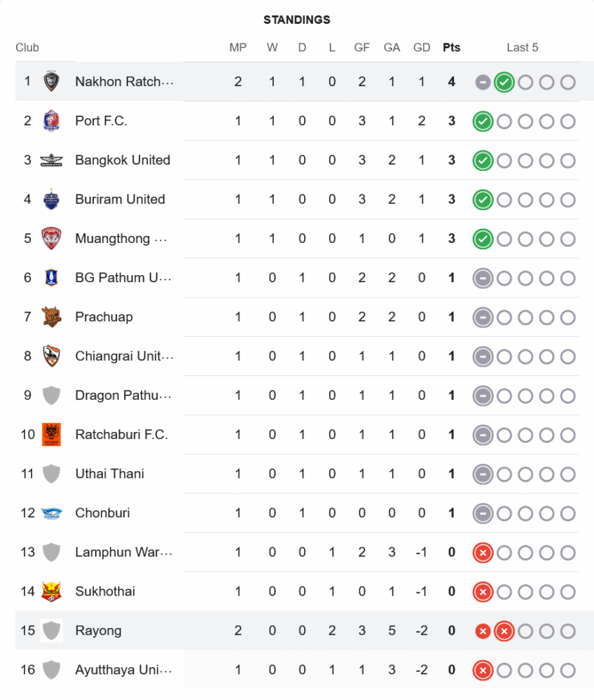Click Chonburi's grey draw result icon
The height and width of the screenshot is (700, 594).
pos(482,513)
